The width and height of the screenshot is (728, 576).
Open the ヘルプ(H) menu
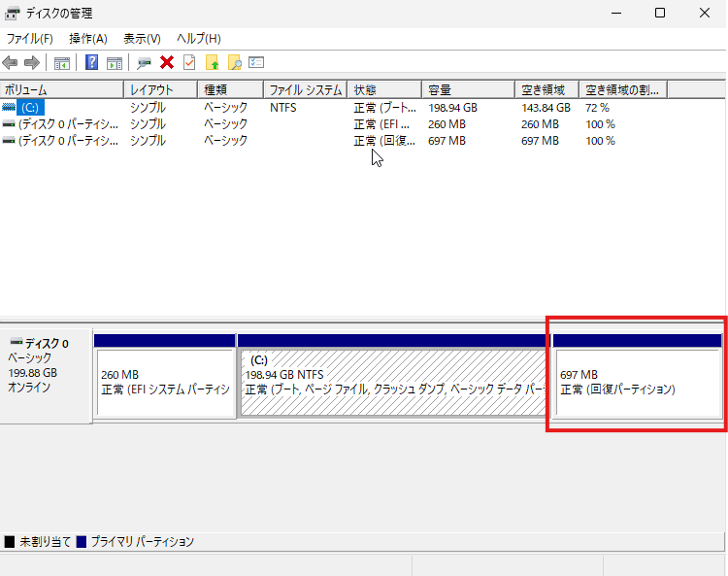199,39
